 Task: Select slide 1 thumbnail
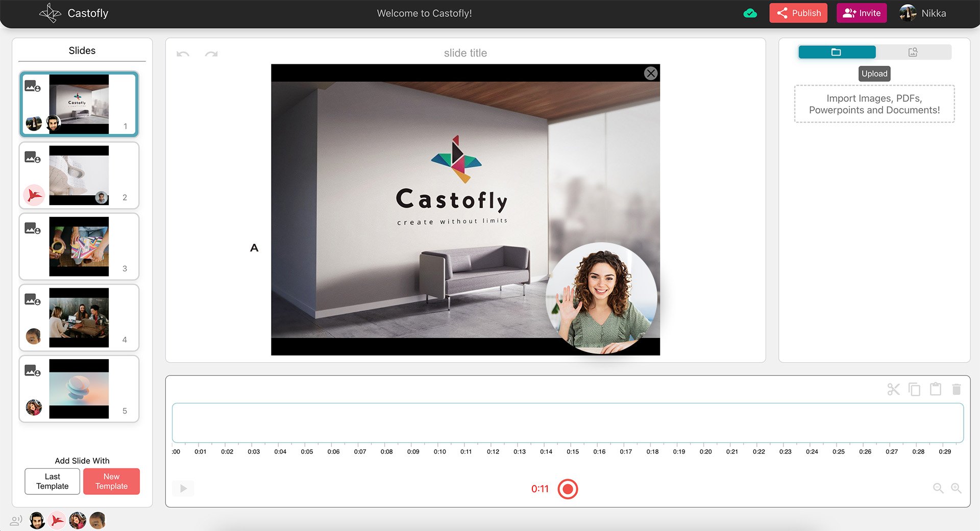(79, 104)
